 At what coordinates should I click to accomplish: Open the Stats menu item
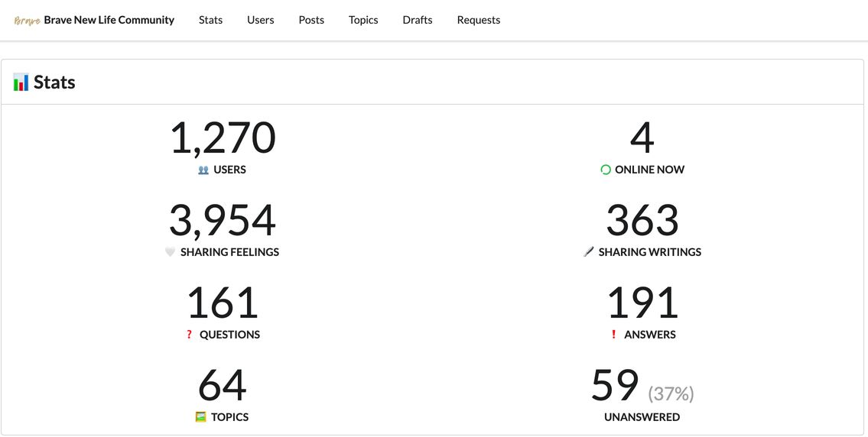point(210,20)
